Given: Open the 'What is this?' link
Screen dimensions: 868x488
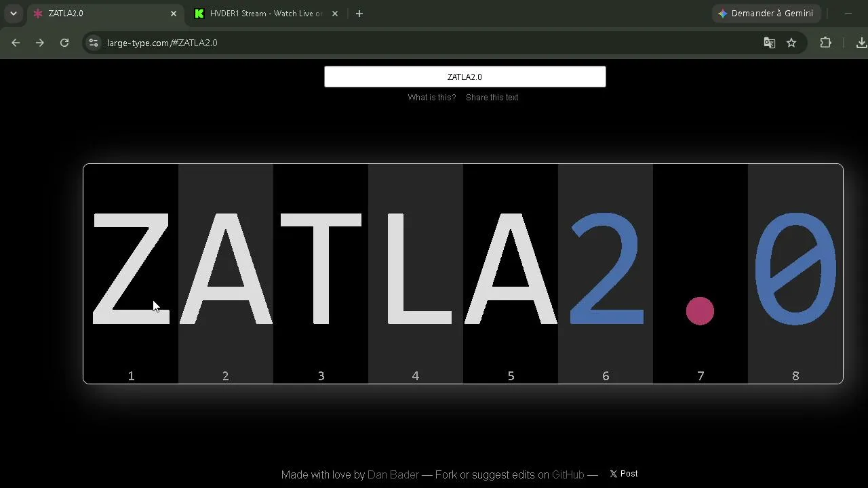Looking at the screenshot, I should point(432,98).
